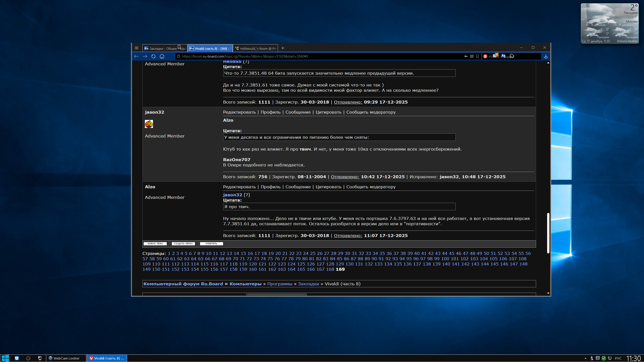Show the downloads panel icon
The height and width of the screenshot is (362, 644).
pos(546,56)
